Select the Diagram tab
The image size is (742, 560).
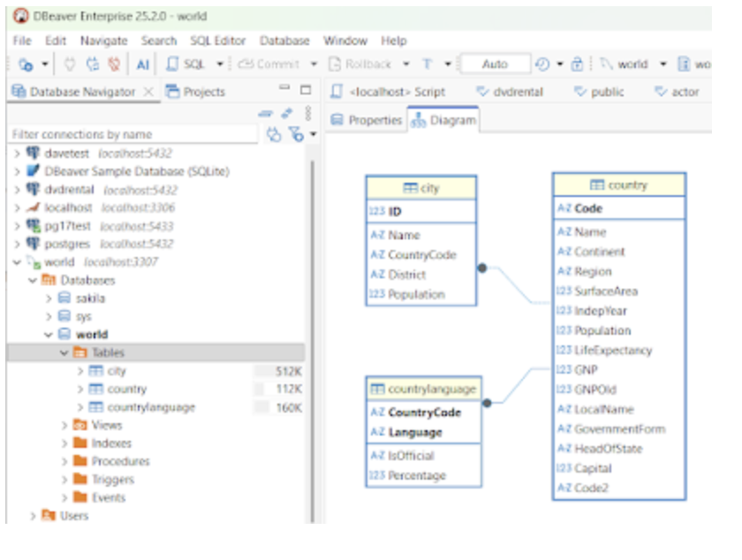pyautogui.click(x=443, y=120)
